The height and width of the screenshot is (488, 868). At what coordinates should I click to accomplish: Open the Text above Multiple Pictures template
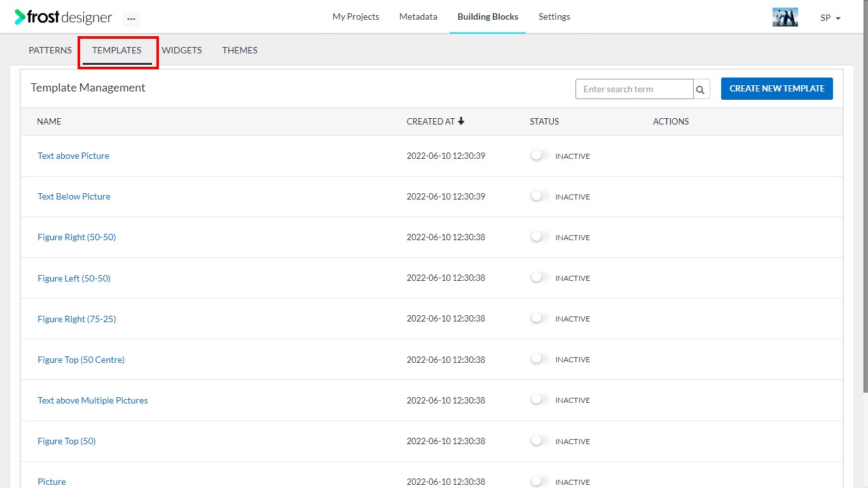point(92,400)
